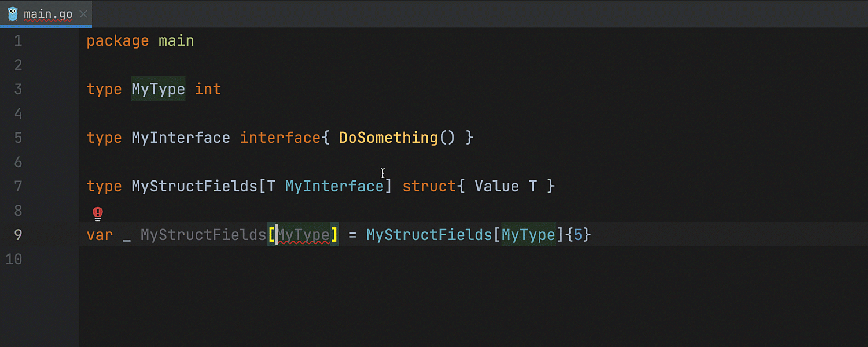Viewport: 868px width, 347px height.
Task: Click the 'struct' keyword on line 7
Action: point(429,186)
